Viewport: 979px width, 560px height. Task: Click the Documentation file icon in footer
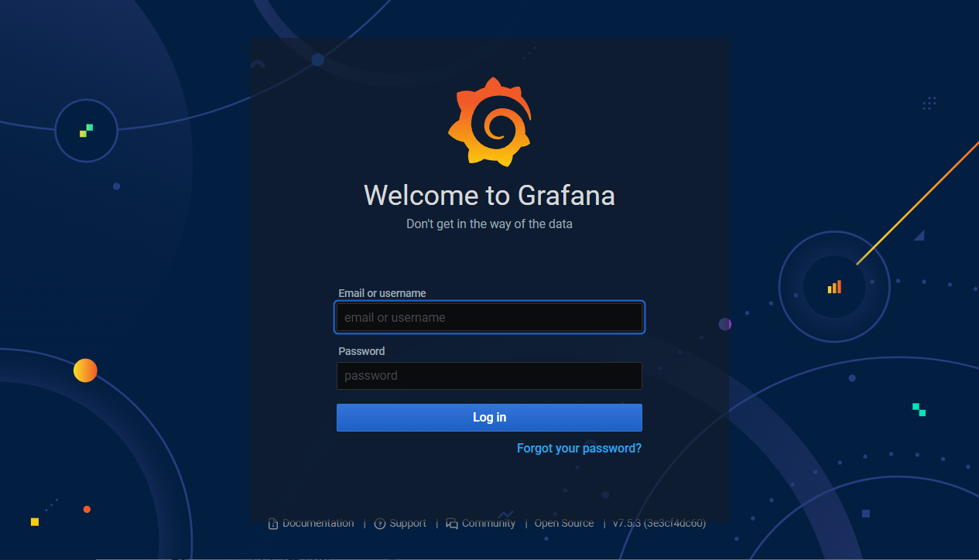(x=272, y=524)
